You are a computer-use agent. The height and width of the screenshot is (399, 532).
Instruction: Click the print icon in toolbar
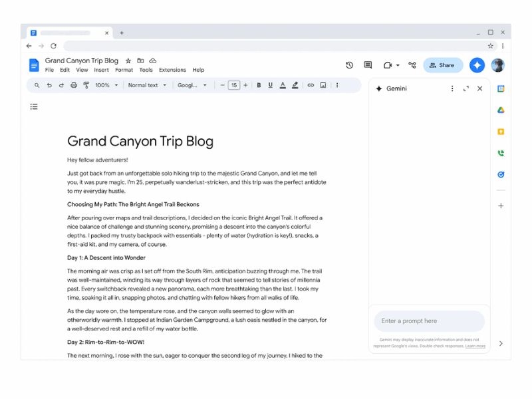pyautogui.click(x=74, y=85)
